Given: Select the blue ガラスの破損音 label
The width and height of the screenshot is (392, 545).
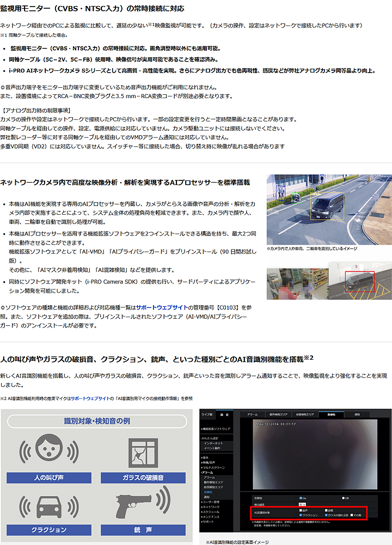Looking at the screenshot, I should (143, 477).
